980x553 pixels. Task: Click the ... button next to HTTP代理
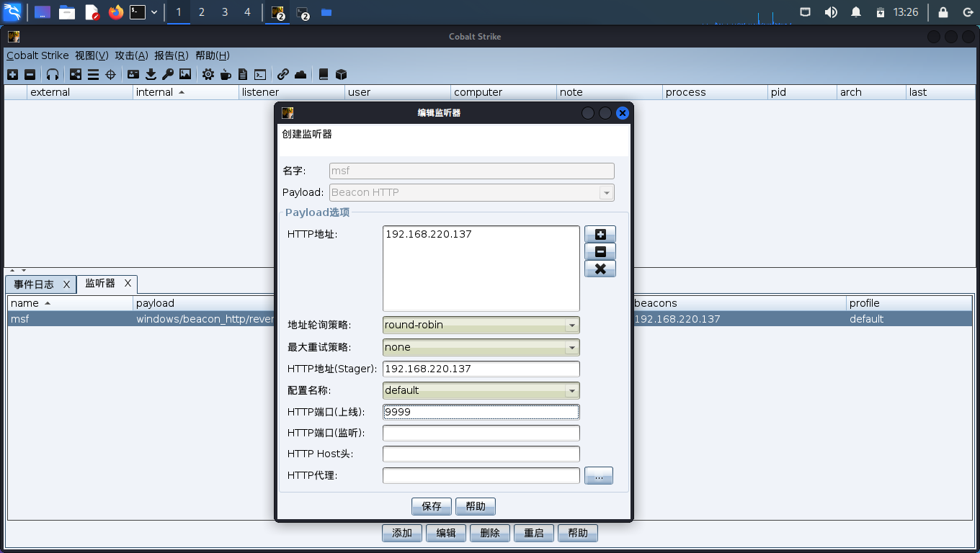(599, 476)
